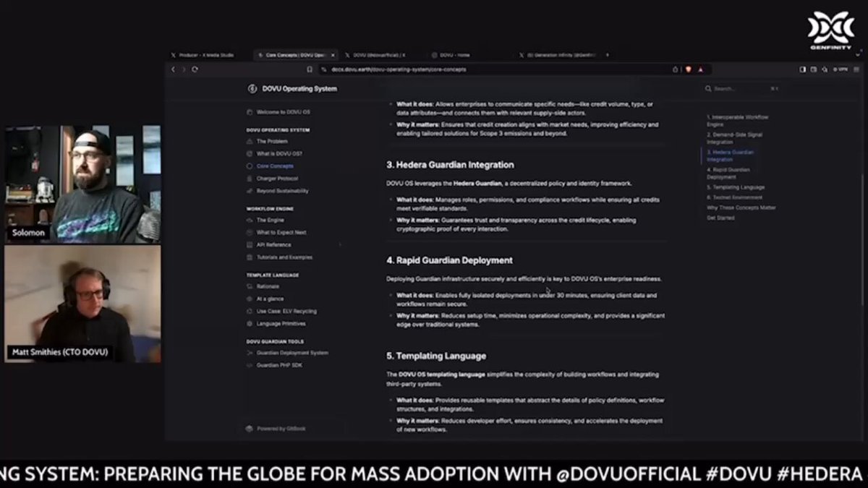Click the icon beside Guardian Deployment System

click(250, 353)
